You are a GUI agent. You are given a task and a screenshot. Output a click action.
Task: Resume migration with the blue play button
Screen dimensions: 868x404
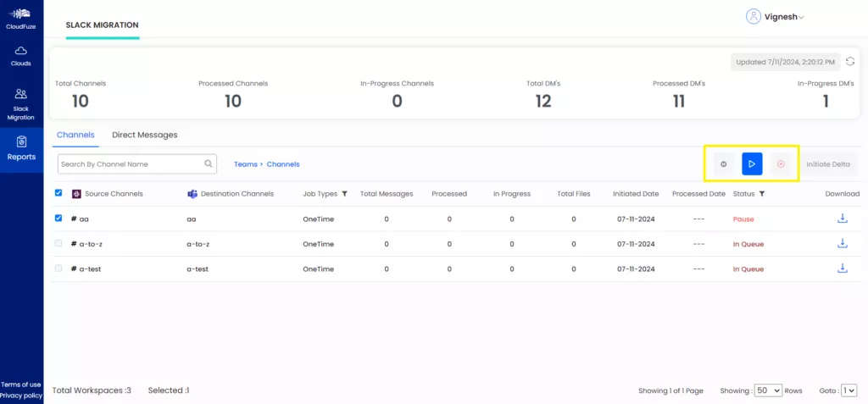point(752,163)
